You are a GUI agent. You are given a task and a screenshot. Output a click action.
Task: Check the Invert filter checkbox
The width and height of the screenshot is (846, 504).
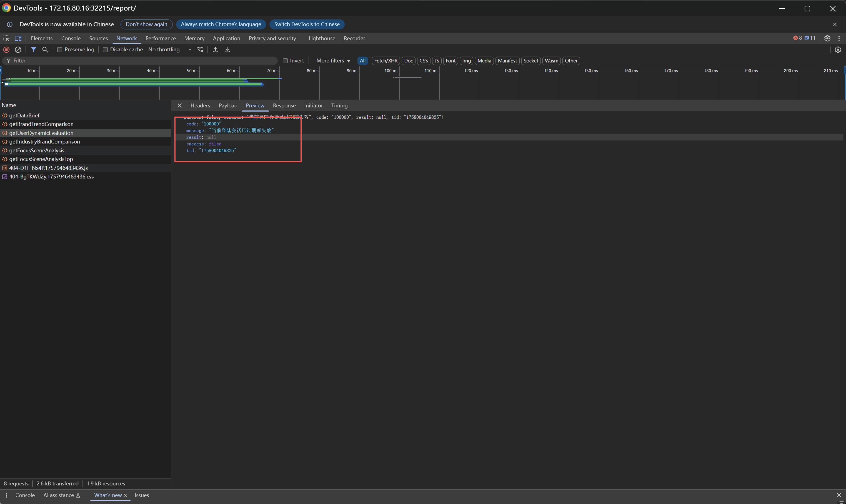click(x=285, y=61)
